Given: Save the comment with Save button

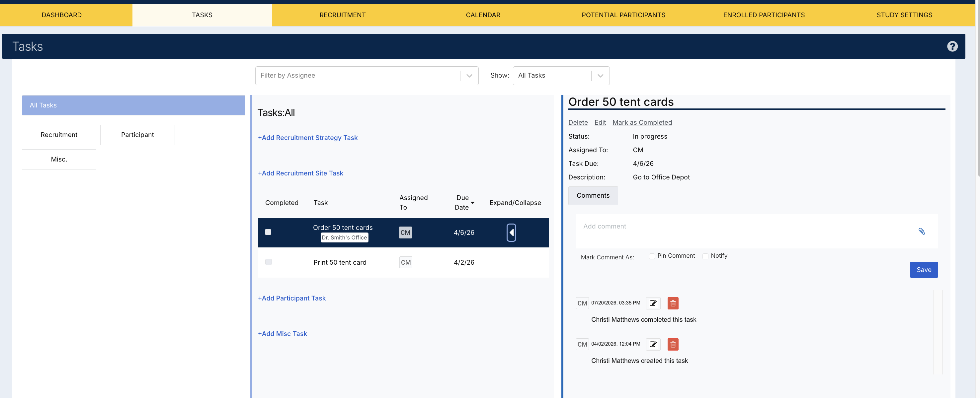Looking at the screenshot, I should (x=924, y=270).
